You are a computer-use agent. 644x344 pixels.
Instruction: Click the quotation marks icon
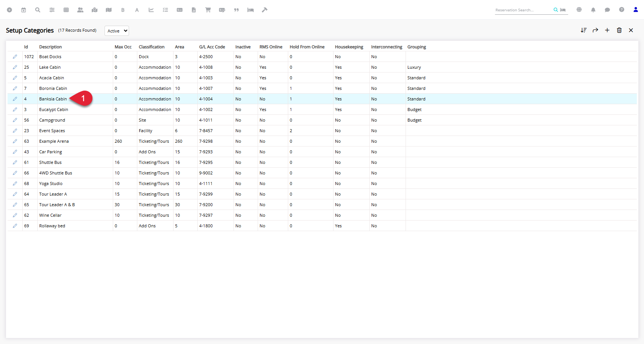tap(236, 10)
